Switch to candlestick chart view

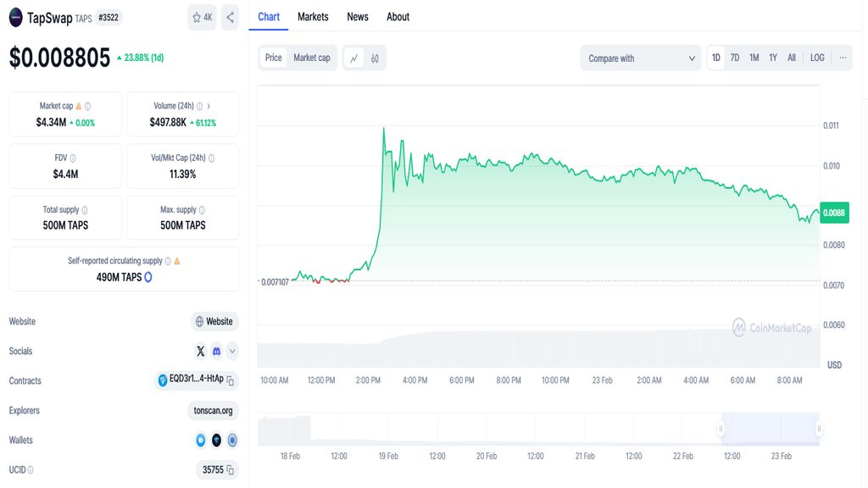pos(375,58)
